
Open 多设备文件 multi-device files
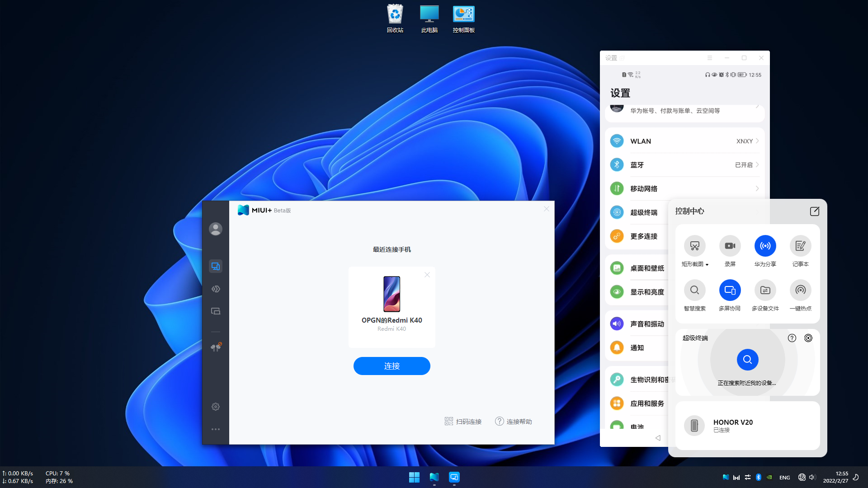pos(765,290)
